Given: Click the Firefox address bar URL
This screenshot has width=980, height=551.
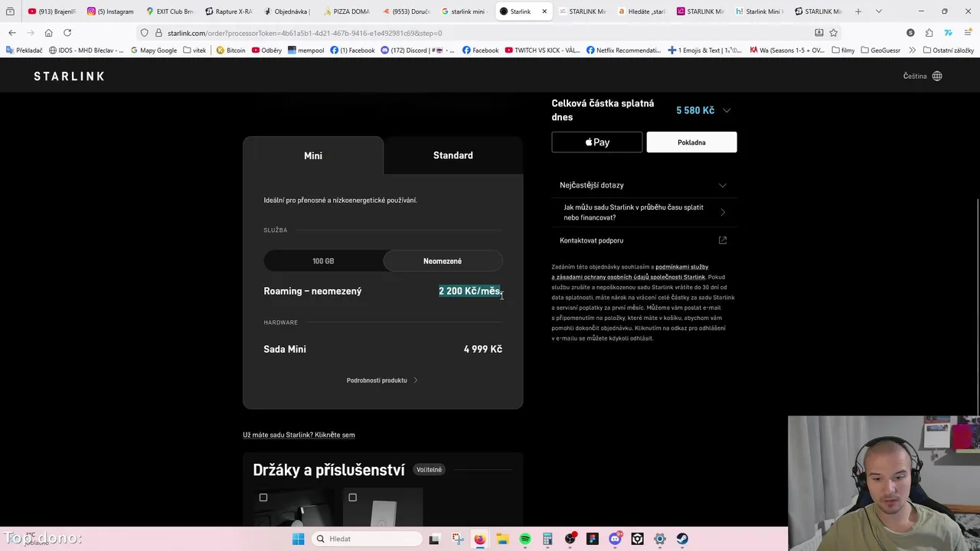Looking at the screenshot, I should [x=305, y=33].
